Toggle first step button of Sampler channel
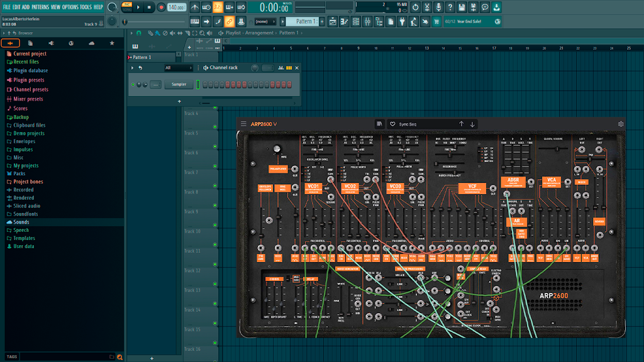This screenshot has width=644, height=362. pos(206,85)
